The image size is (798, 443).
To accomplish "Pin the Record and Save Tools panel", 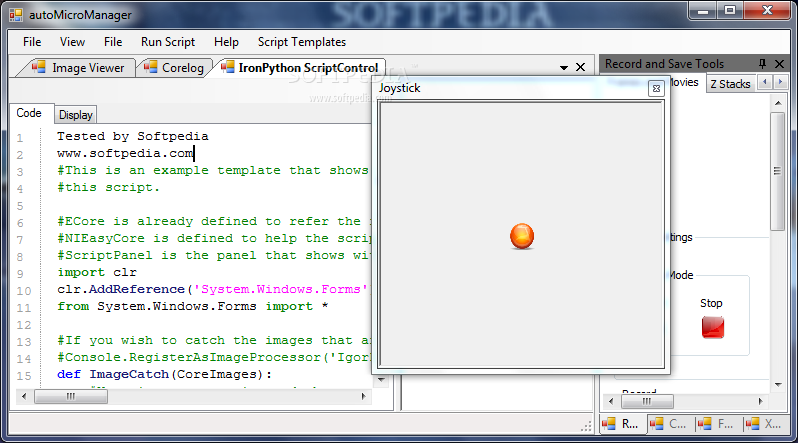I will tap(762, 64).
